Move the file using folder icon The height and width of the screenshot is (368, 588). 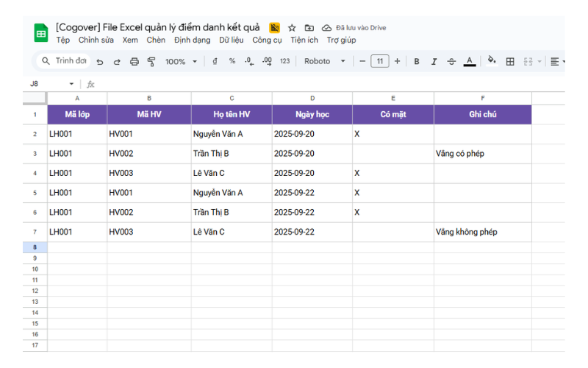[x=309, y=28]
